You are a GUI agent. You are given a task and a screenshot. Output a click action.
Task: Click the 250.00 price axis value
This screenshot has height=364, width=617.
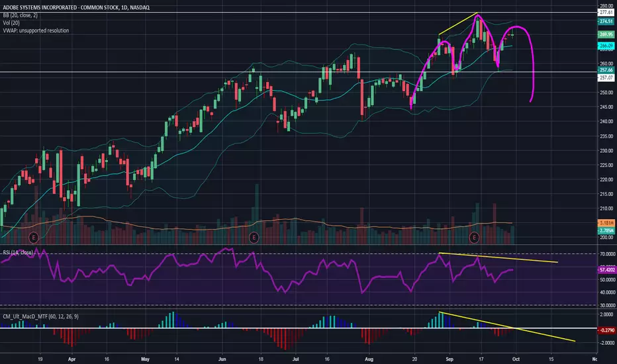pos(606,93)
